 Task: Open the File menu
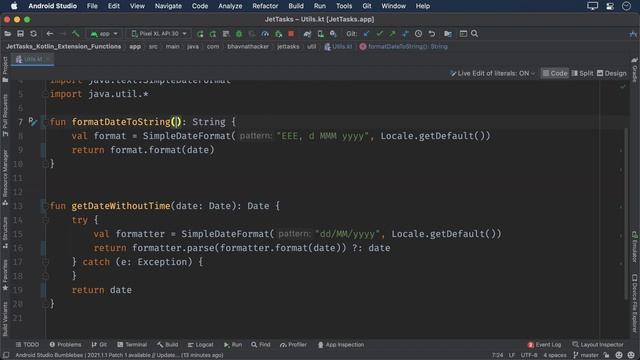click(x=92, y=6)
